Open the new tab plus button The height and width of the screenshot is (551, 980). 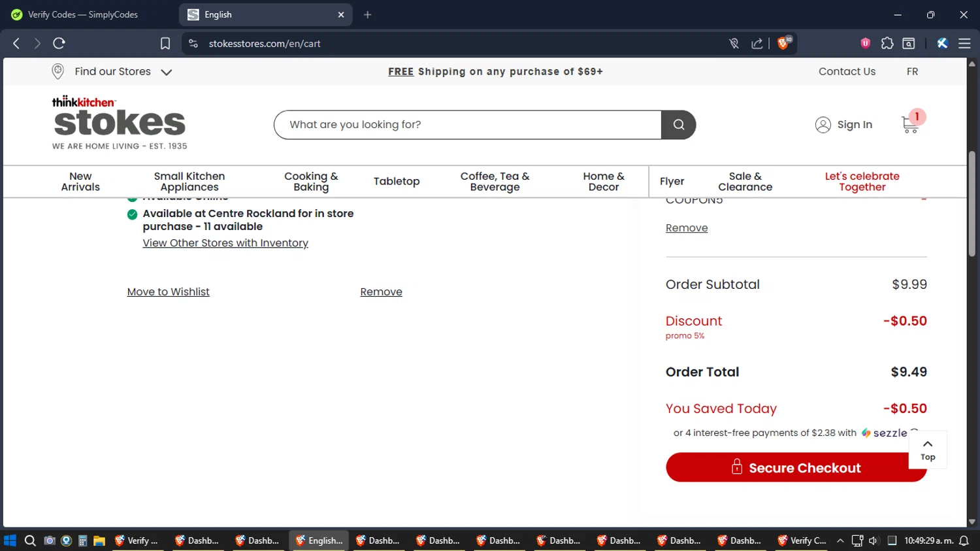(367, 14)
